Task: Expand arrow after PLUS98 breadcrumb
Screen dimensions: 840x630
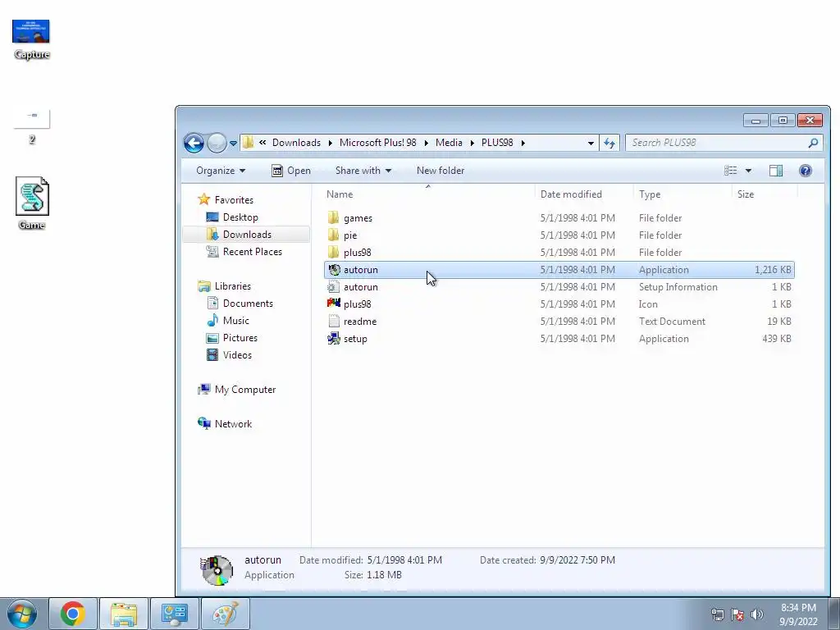Action: [x=523, y=143]
